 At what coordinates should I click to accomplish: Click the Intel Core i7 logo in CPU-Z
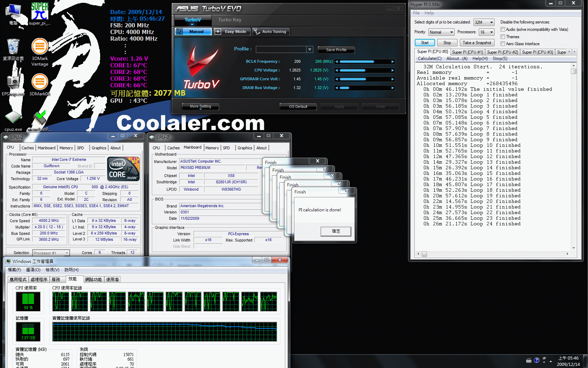[x=124, y=169]
